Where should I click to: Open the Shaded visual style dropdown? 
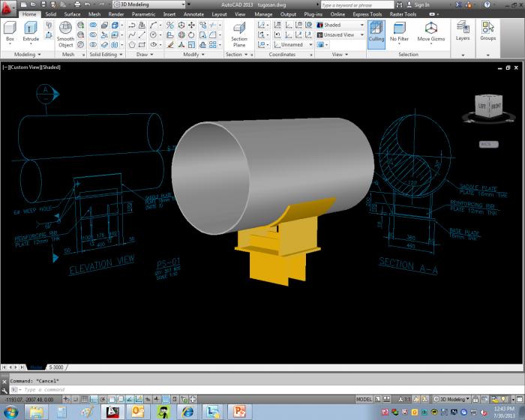pos(340,25)
